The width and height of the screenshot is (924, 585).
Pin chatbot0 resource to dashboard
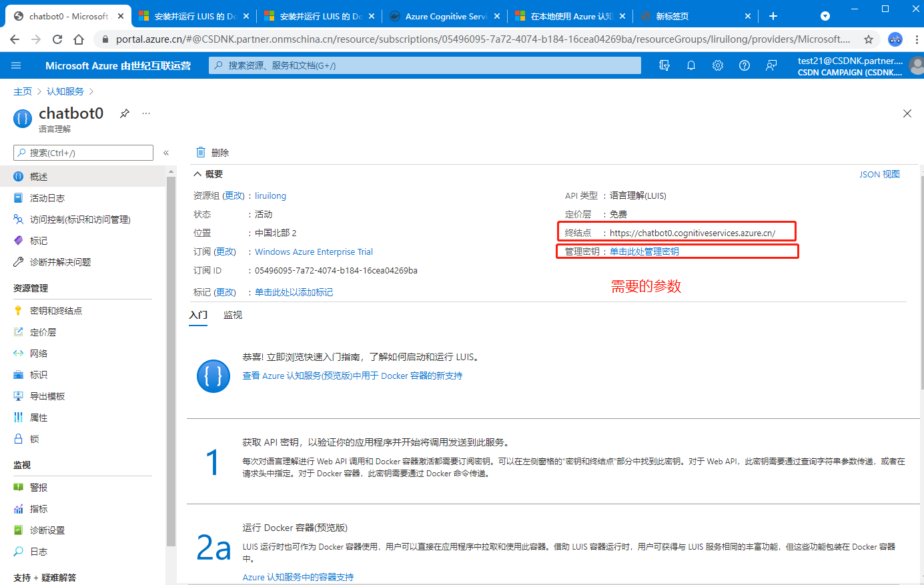125,113
